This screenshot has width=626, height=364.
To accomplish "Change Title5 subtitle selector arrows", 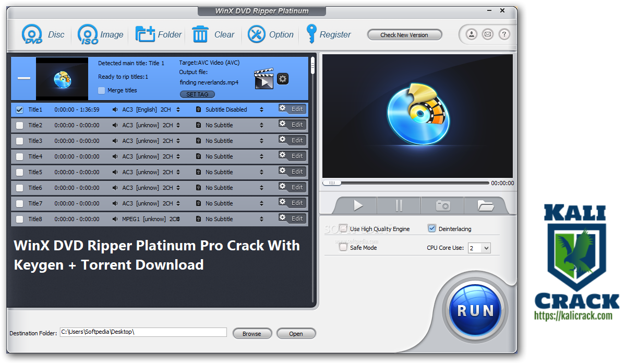I will [262, 172].
